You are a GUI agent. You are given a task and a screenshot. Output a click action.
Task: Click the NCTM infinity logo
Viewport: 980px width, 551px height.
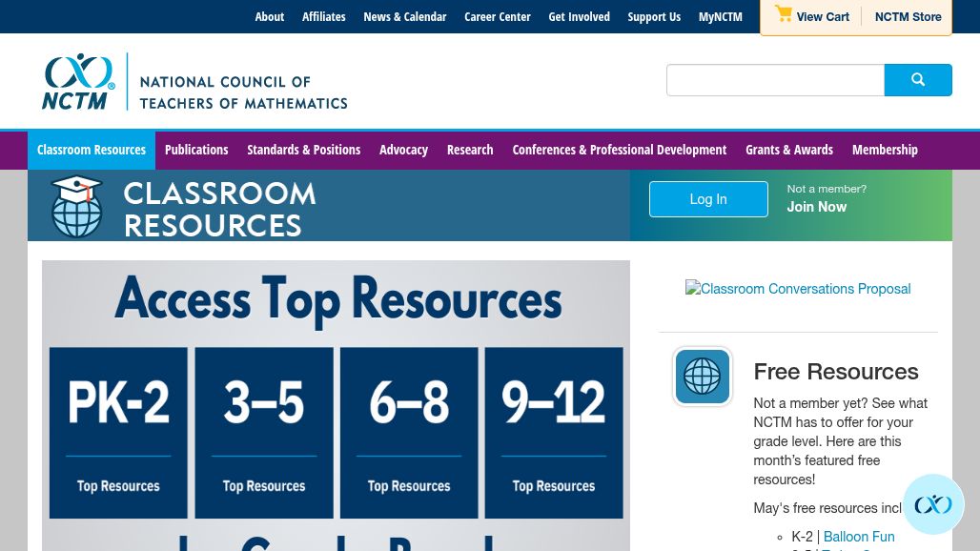[x=79, y=81]
